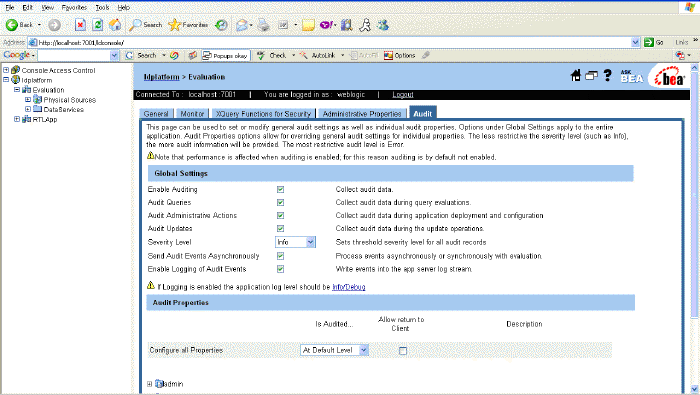This screenshot has width=700, height=395.
Task: Click the Mail envelope icon
Action: 242,25
